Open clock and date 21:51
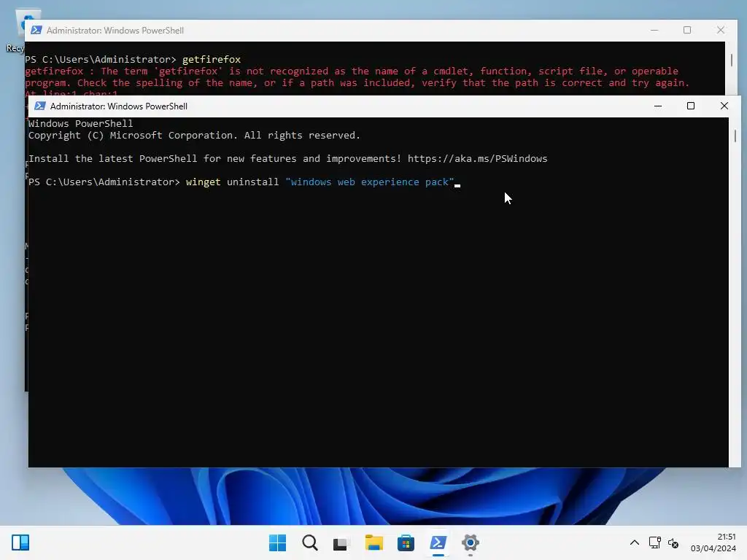 click(713, 542)
